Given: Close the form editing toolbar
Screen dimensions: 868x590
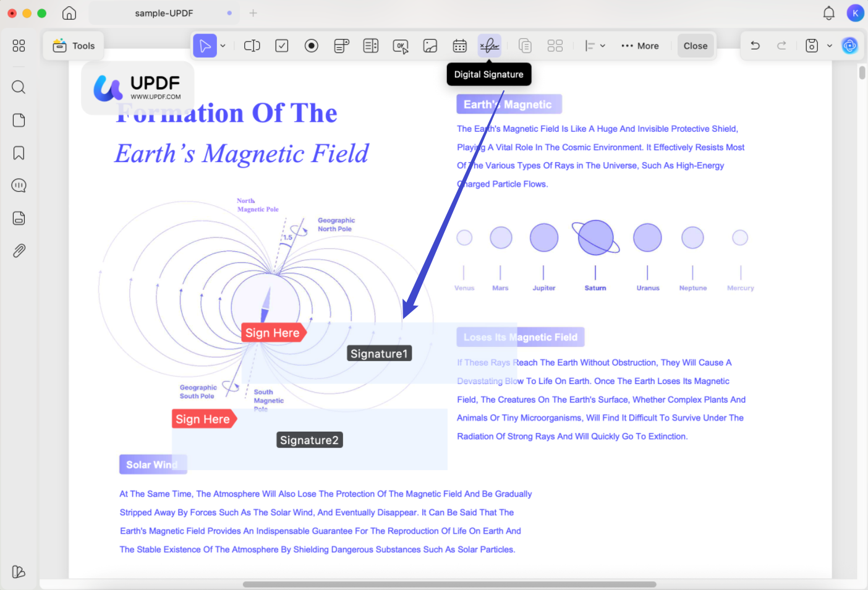Looking at the screenshot, I should coord(696,46).
